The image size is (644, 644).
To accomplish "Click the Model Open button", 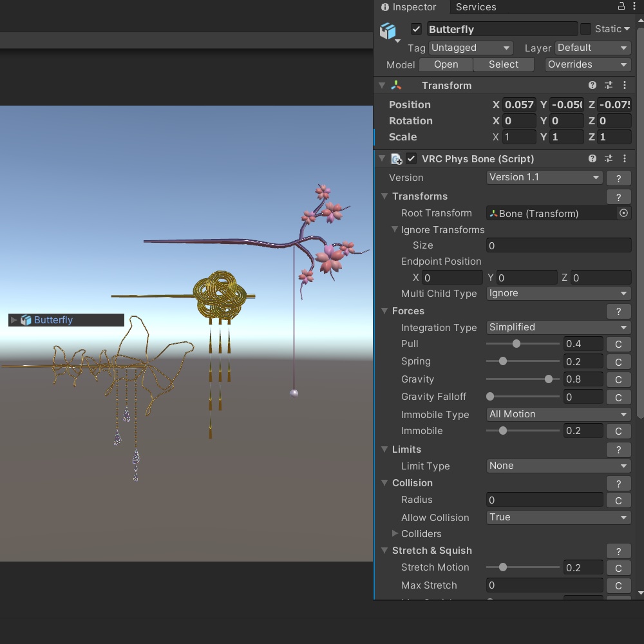I will (x=446, y=64).
